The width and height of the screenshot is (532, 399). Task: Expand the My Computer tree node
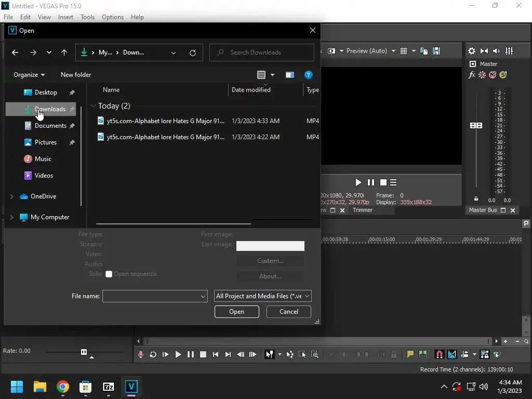[11, 217]
